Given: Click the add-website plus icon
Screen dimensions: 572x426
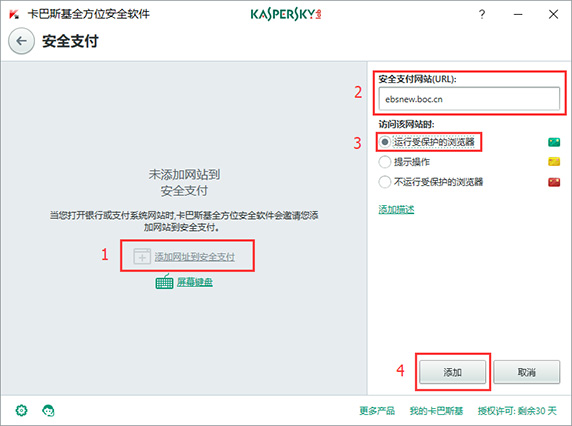Looking at the screenshot, I should point(142,256).
